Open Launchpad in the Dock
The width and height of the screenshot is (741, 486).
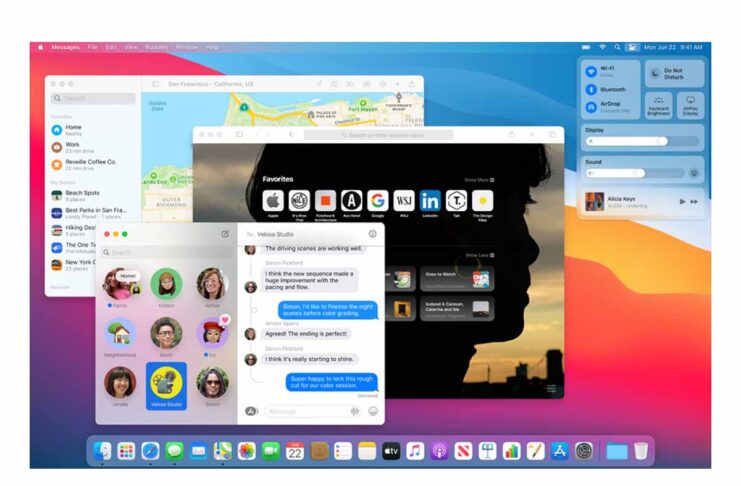coord(126,451)
